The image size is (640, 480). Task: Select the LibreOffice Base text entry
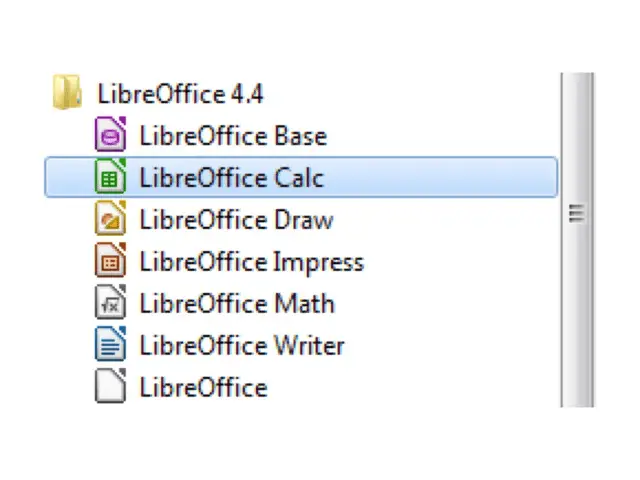(233, 136)
